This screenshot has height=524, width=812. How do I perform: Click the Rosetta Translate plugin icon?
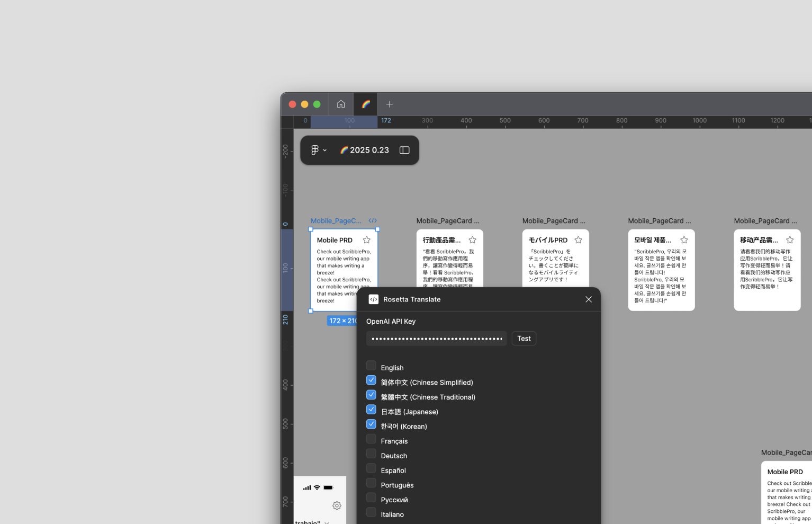point(374,299)
